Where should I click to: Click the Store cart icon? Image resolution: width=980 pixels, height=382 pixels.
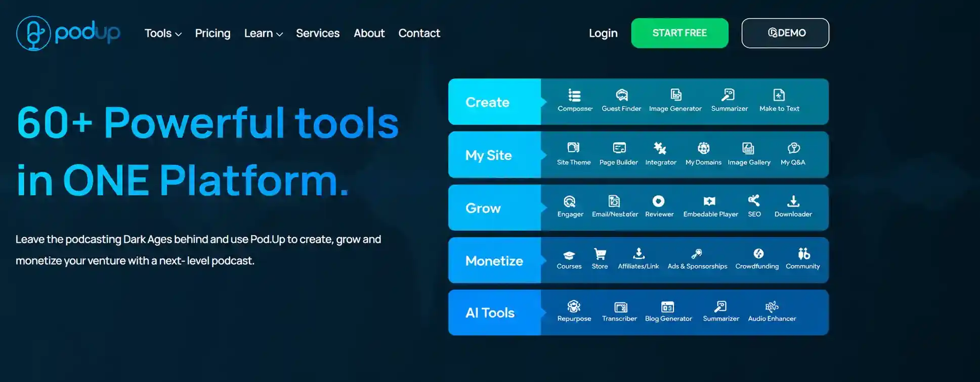(x=600, y=254)
